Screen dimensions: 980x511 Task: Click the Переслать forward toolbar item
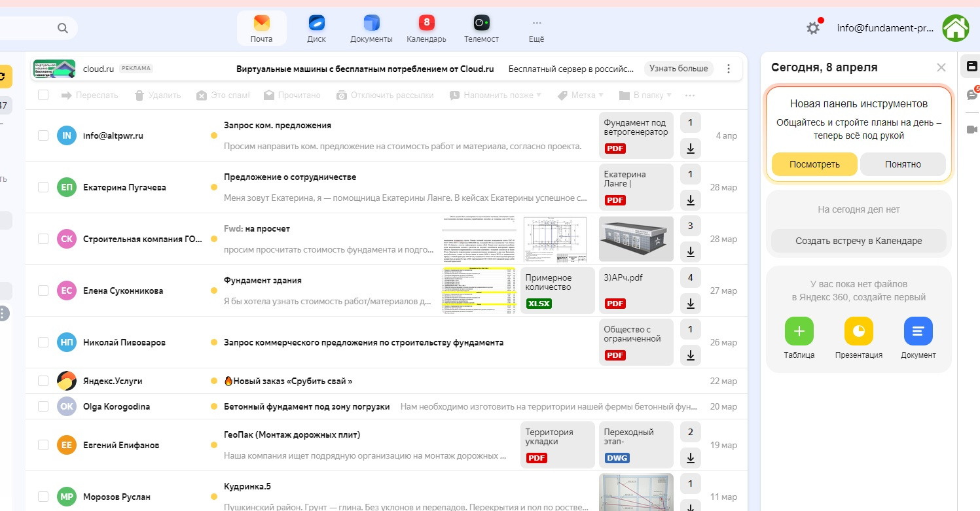[90, 96]
